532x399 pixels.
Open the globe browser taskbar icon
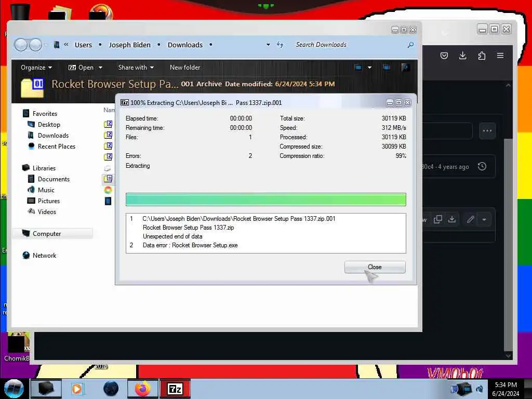pyautogui.click(x=111, y=389)
